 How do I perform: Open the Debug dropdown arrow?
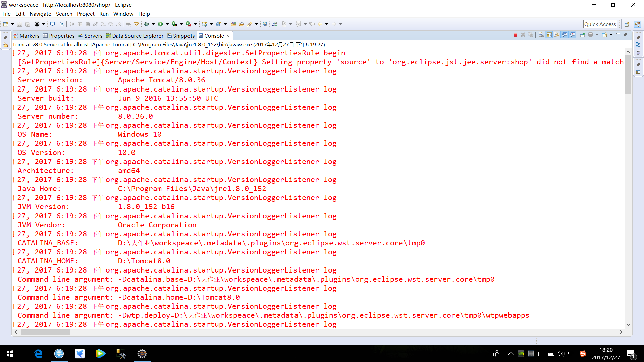(153, 24)
